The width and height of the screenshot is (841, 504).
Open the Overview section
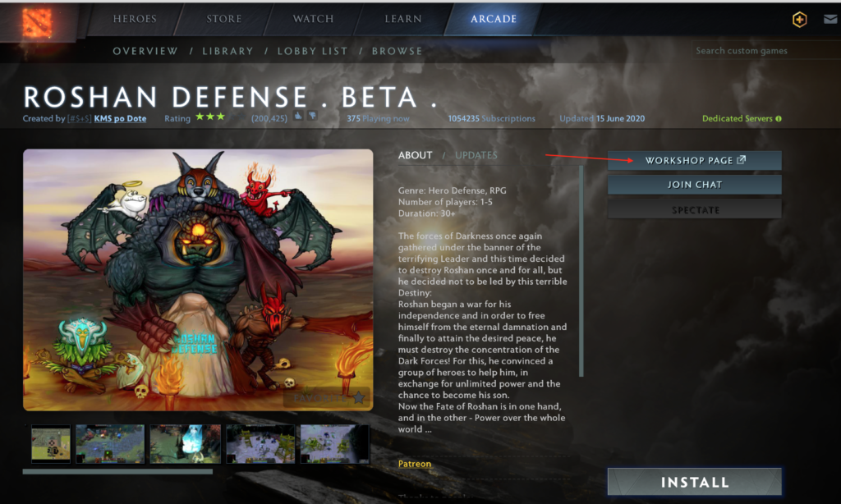coord(145,51)
